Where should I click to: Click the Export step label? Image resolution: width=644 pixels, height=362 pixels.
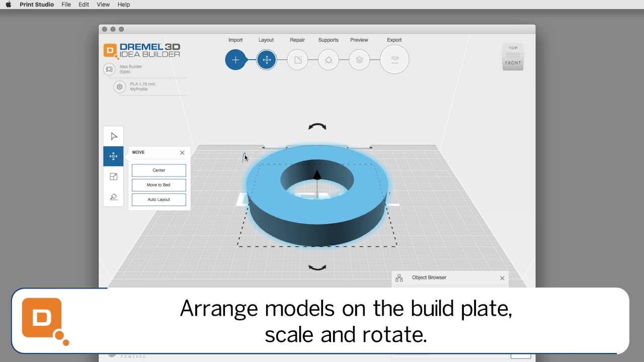pos(394,40)
